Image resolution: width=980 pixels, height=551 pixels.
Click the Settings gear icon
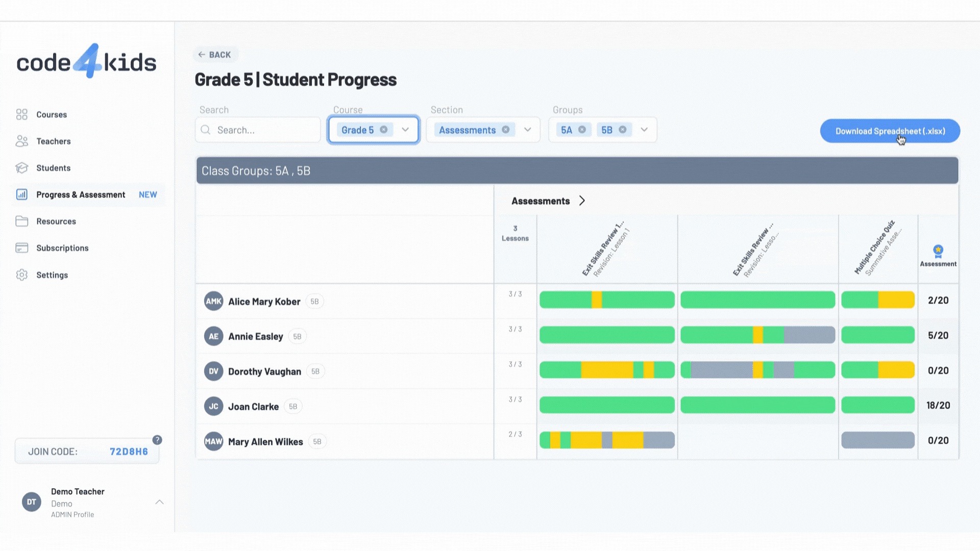(x=21, y=275)
